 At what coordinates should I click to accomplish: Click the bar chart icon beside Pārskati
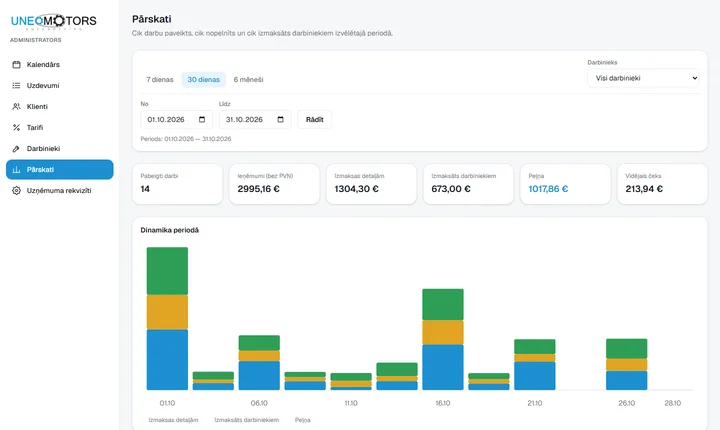pyautogui.click(x=17, y=170)
